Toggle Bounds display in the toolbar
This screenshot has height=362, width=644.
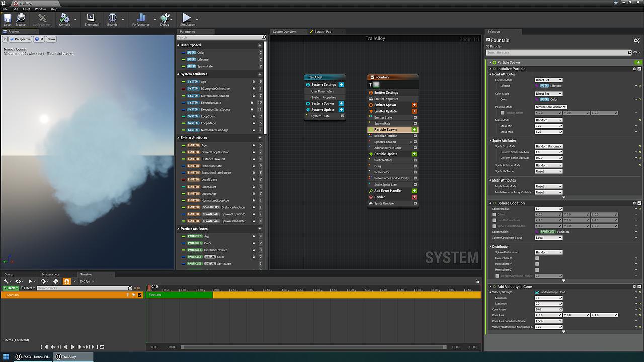point(112,20)
